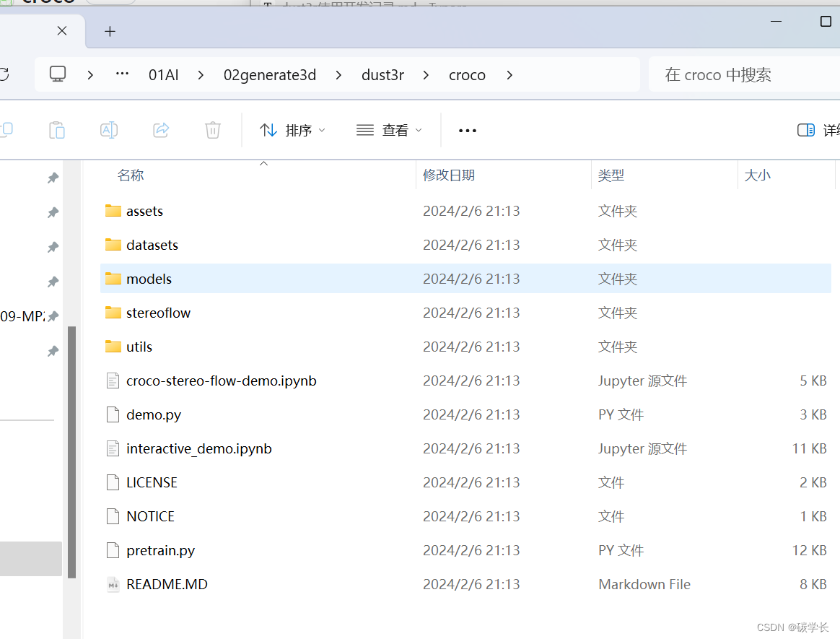Navigate to dust3r in the breadcrumb

(x=382, y=74)
